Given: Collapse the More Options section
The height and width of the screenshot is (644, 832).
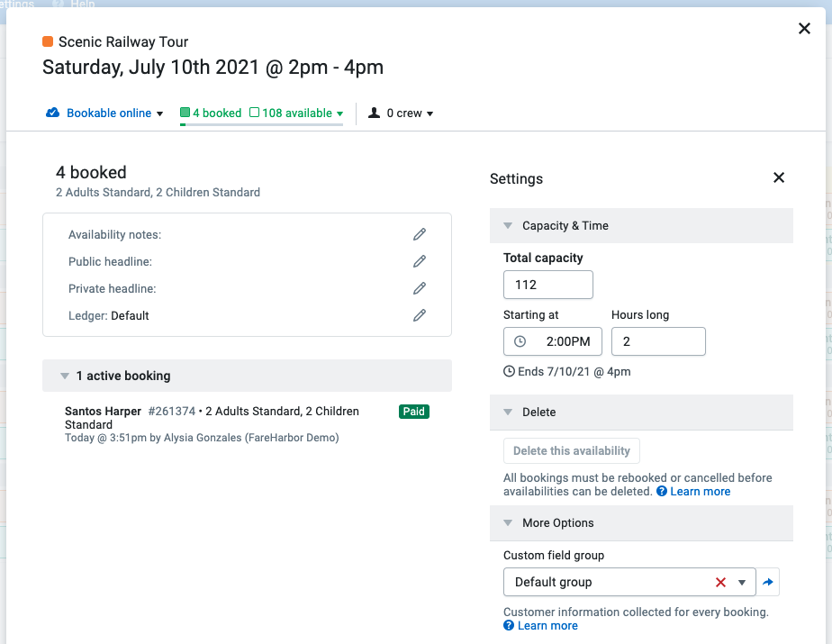Looking at the screenshot, I should (x=508, y=523).
